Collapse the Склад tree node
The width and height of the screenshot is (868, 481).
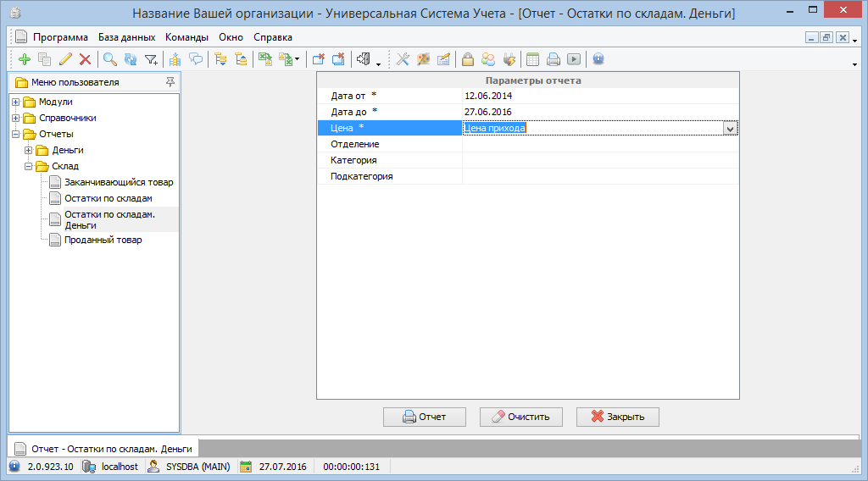click(x=30, y=166)
